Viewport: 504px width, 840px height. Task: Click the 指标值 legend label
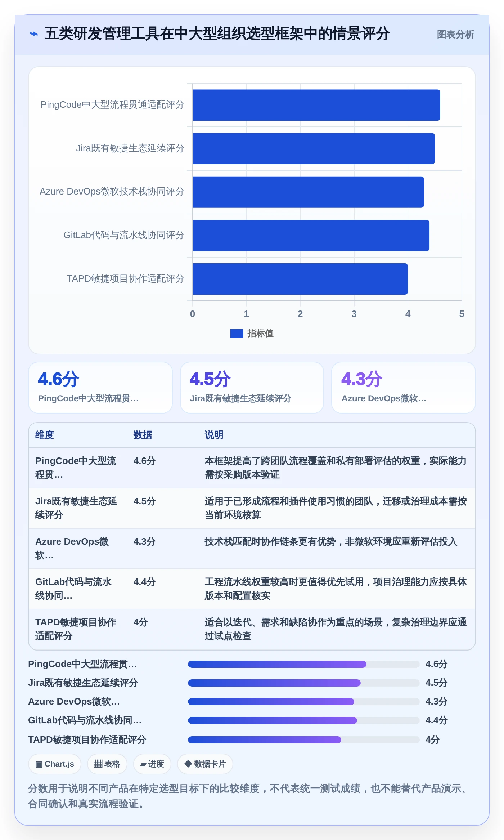pos(260,334)
